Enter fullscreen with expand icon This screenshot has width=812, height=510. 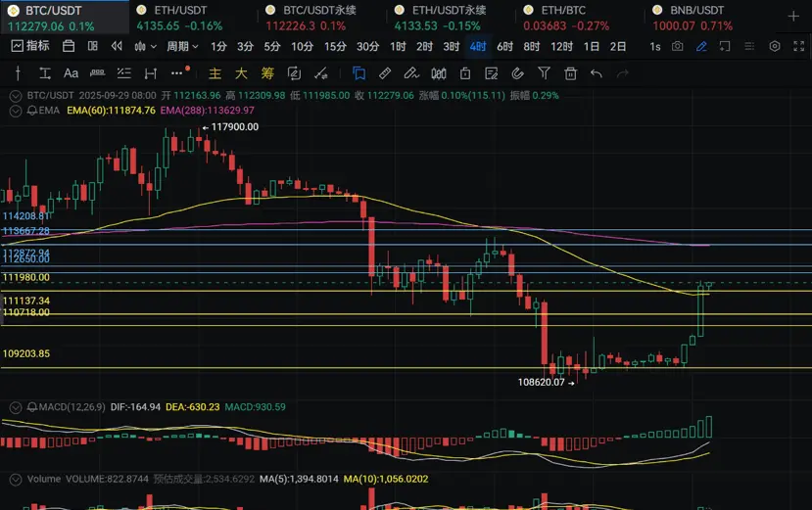(x=798, y=46)
